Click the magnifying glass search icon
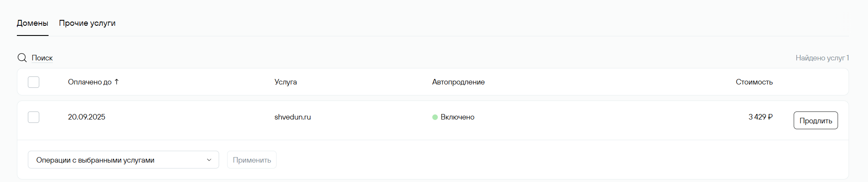Viewport: 868px width, 182px height. pos(22,58)
